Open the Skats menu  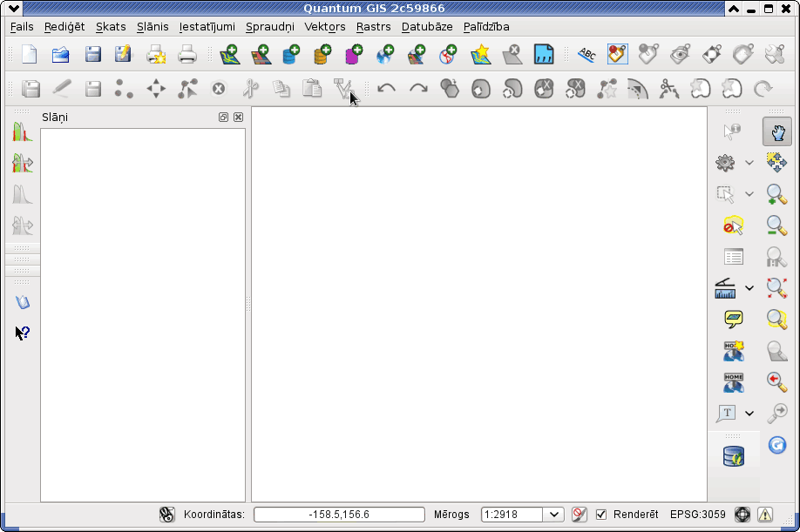[111, 26]
